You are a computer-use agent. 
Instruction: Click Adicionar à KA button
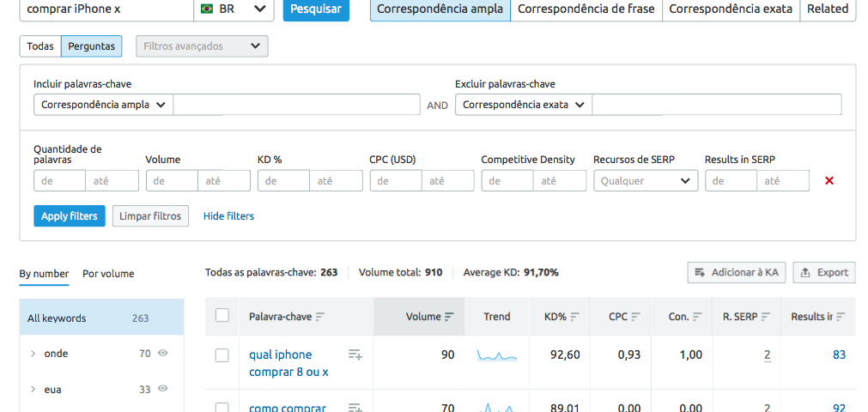pos(737,272)
